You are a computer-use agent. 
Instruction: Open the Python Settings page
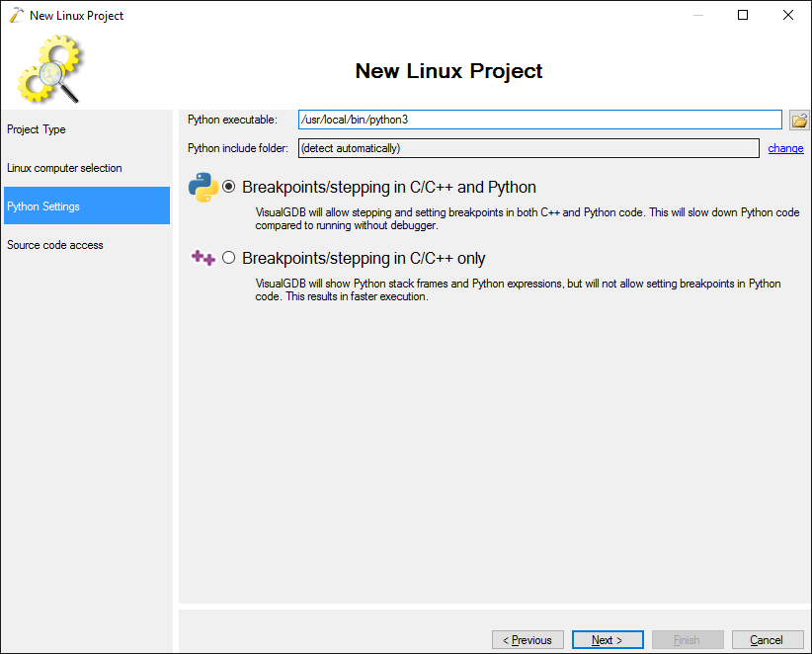point(87,205)
